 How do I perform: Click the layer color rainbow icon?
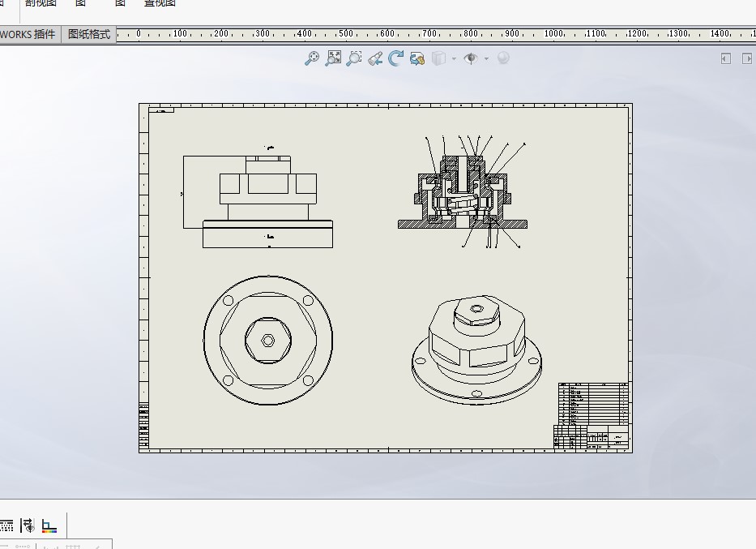coord(49,525)
